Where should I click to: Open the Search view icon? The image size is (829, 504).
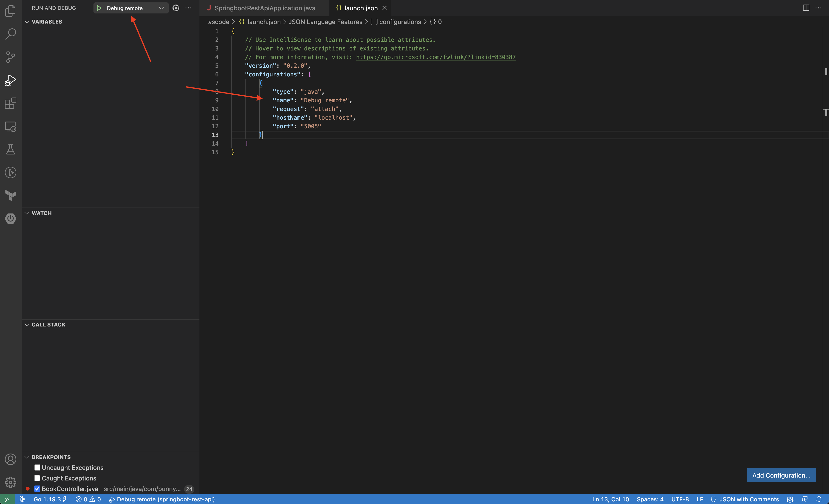tap(11, 34)
